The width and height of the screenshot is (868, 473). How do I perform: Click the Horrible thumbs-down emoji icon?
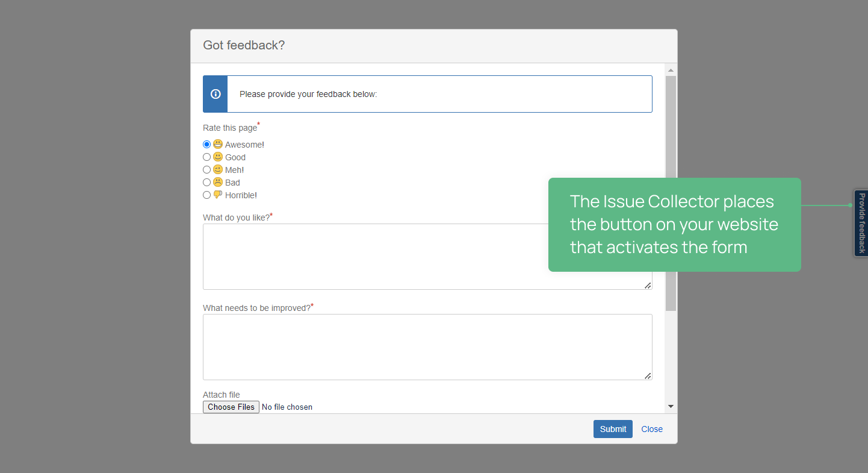click(x=218, y=195)
